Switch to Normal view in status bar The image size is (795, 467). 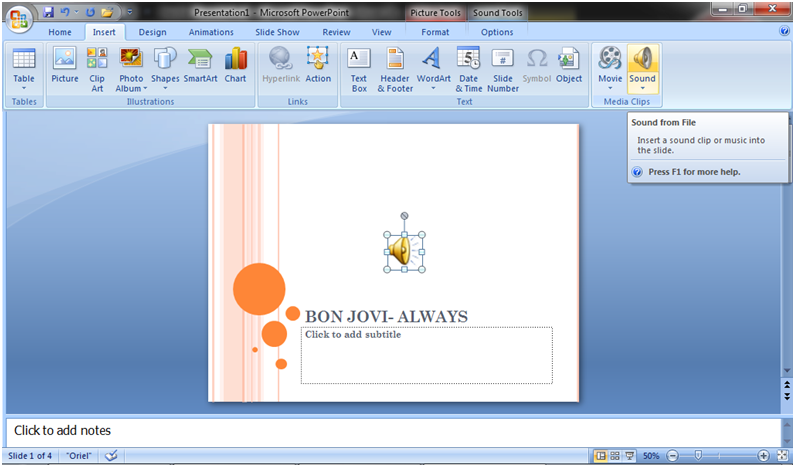(600, 456)
